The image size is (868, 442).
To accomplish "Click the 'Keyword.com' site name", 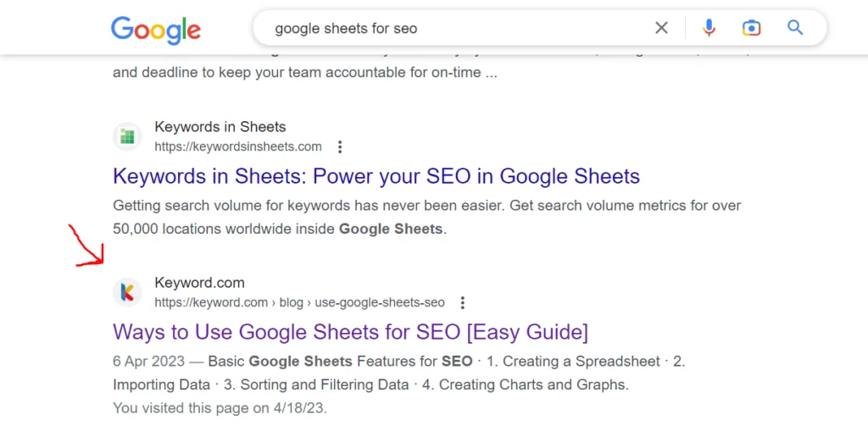I will click(x=199, y=283).
